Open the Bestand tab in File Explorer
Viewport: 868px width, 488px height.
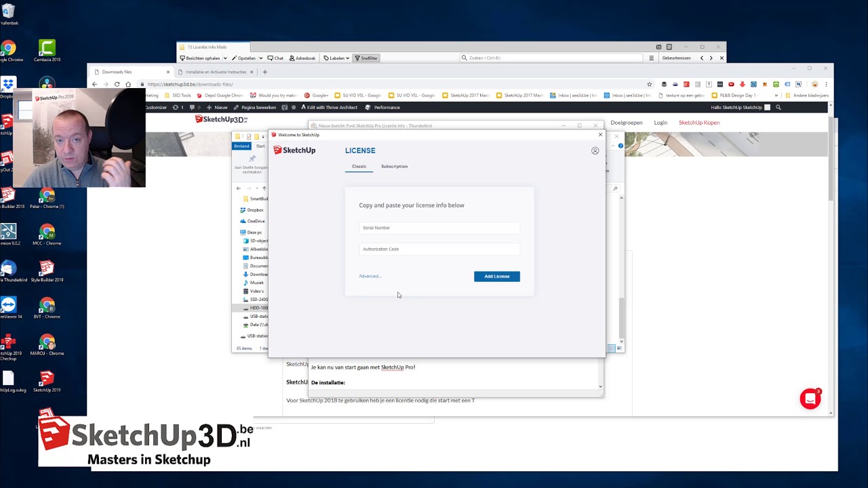(241, 146)
